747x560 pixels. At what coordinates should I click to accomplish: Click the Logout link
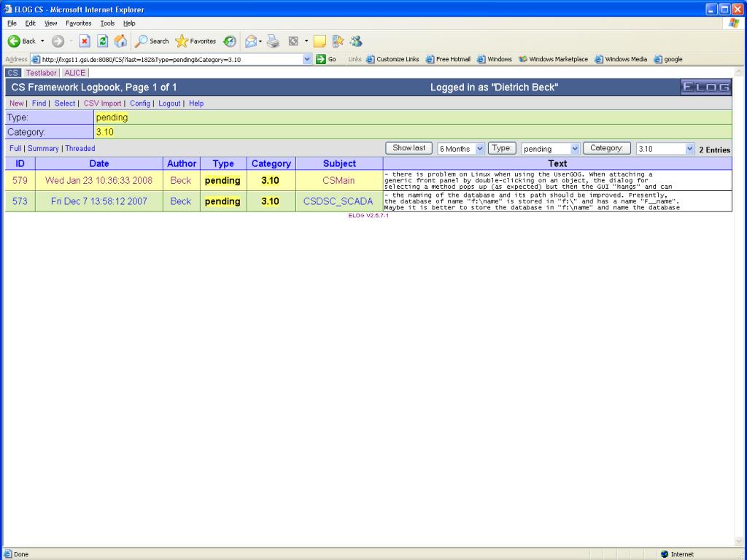point(169,104)
